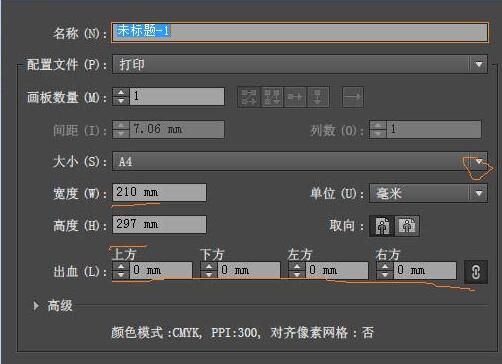The width and height of the screenshot is (502, 364).
Task: Click the 宽度 width field 210 mm
Action: tap(159, 192)
